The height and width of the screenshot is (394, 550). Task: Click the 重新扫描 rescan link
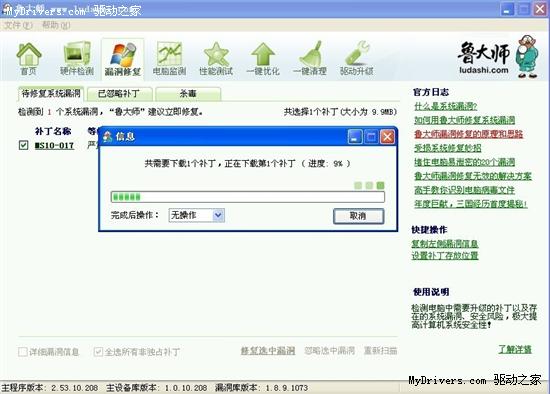click(380, 350)
